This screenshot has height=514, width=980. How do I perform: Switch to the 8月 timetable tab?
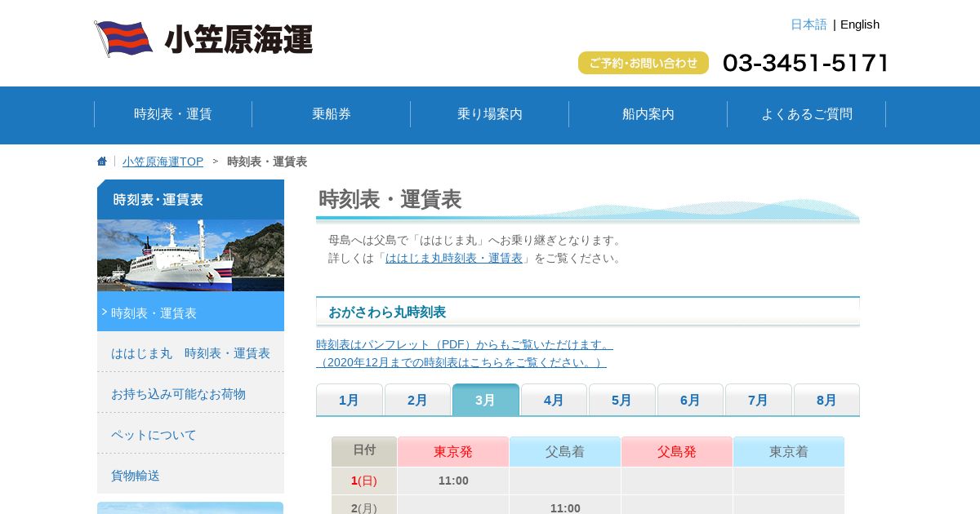pyautogui.click(x=826, y=400)
